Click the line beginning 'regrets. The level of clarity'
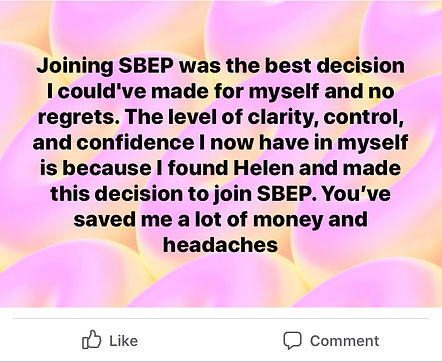The height and width of the screenshot is (362, 442). click(x=221, y=117)
